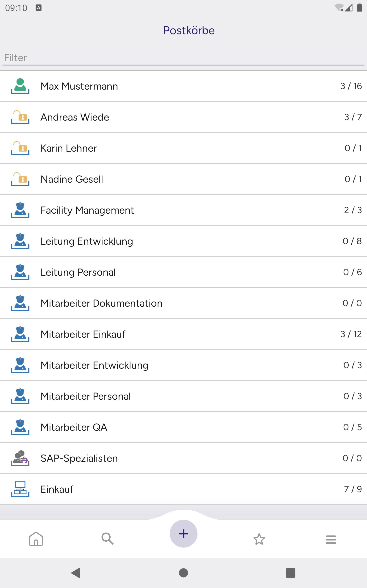367x588 pixels.
Task: Tap the Einkauf organization chart icon
Action: pyautogui.click(x=20, y=489)
